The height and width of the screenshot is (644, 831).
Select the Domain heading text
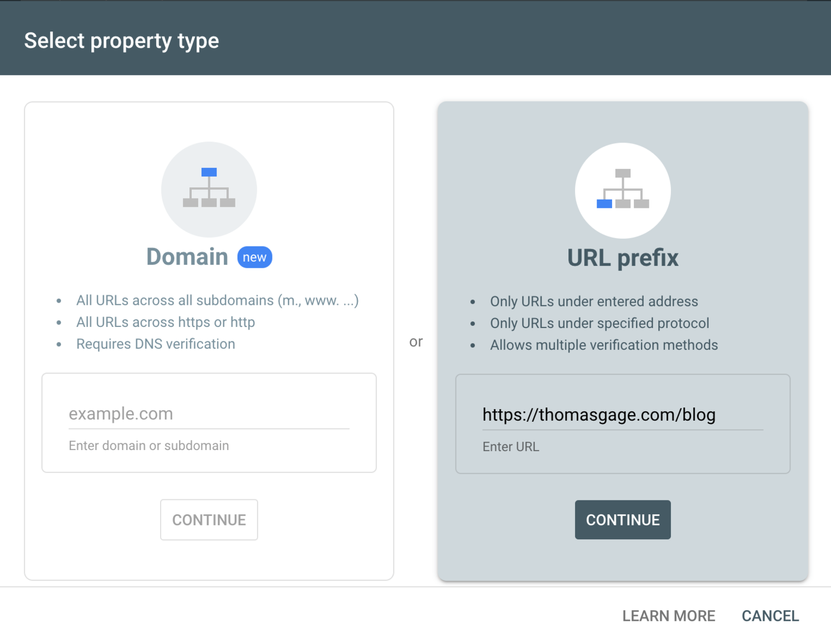(187, 257)
